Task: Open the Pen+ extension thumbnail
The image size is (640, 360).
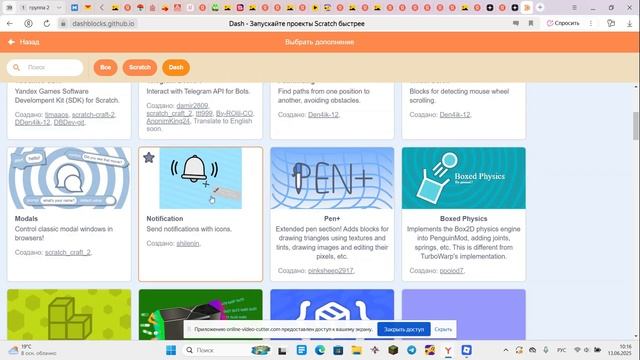Action: tap(332, 178)
